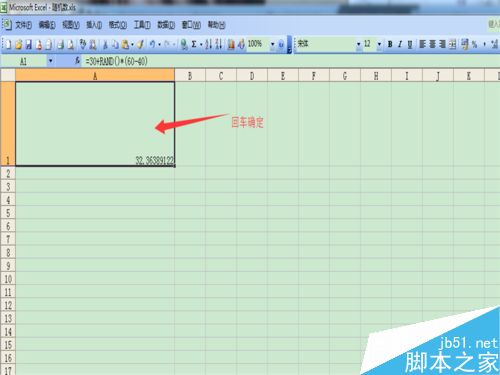Screen dimensions: 500x375
Task: Sort descending with the Z-A icon
Action: click(219, 44)
